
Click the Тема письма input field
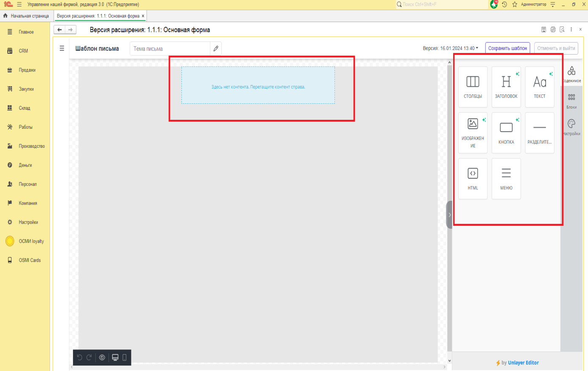coord(170,49)
